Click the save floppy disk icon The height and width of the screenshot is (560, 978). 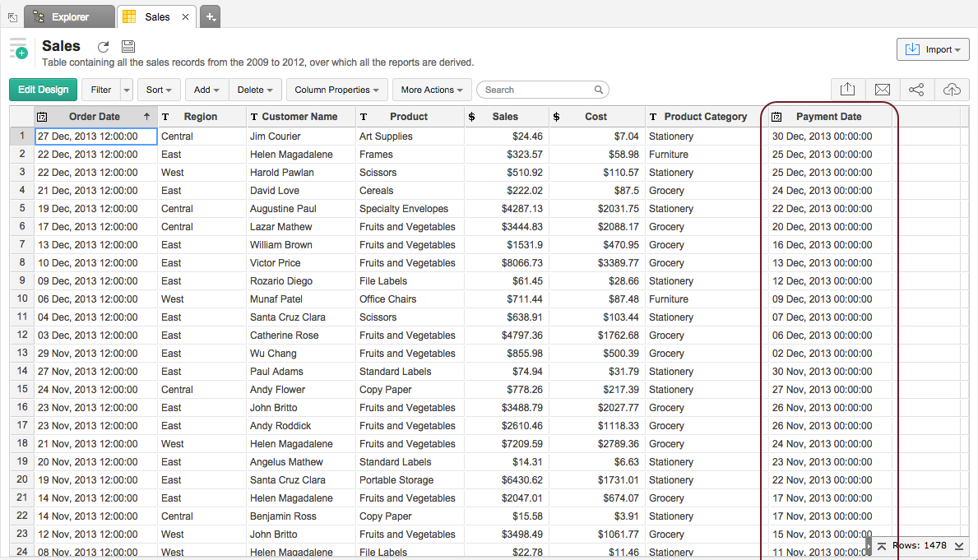tap(127, 47)
